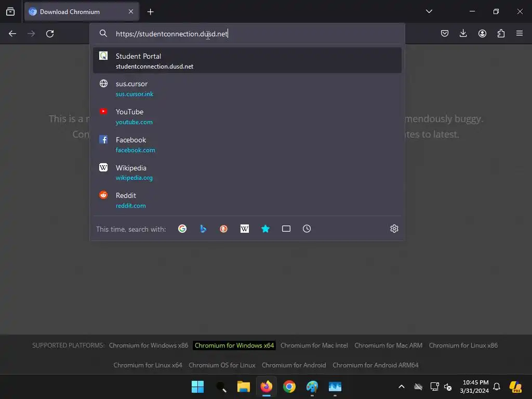Choose the YouTube suggestion
The width and height of the screenshot is (532, 399).
247,116
